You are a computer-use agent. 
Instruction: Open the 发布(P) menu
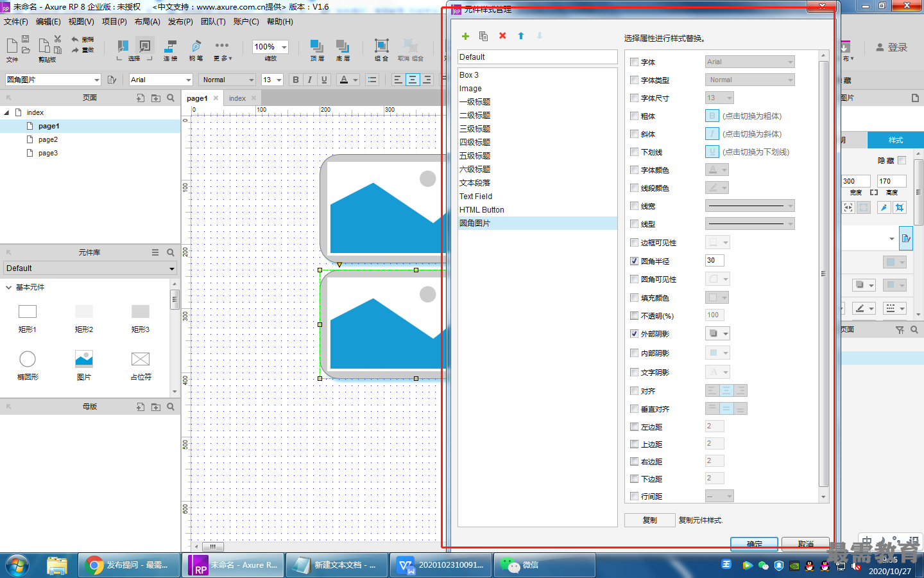click(x=180, y=22)
